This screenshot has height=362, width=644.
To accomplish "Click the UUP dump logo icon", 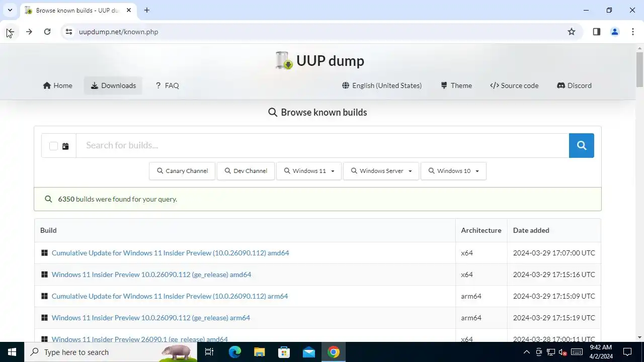I will pyautogui.click(x=284, y=60).
